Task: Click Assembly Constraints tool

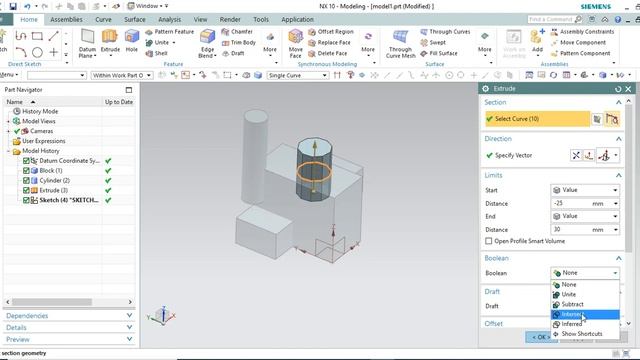Action: [582, 32]
